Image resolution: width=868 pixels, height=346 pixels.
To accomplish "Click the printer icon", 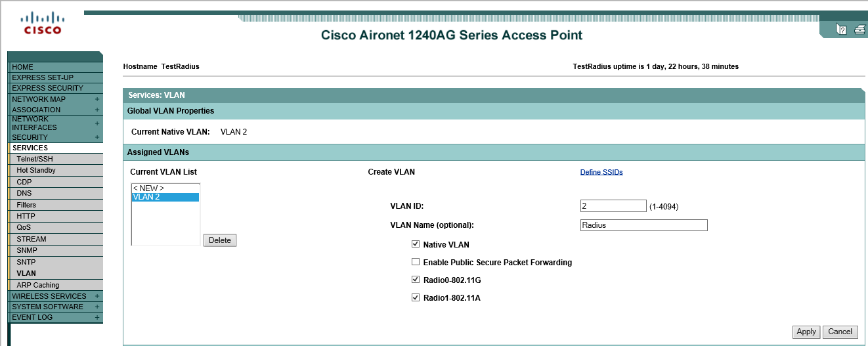I will [x=859, y=30].
